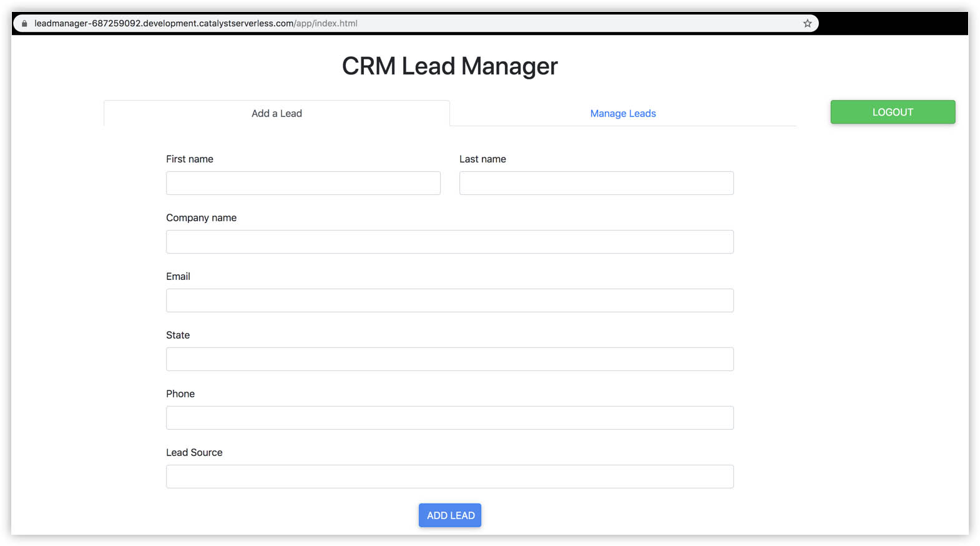Viewport: 980px width, 546px height.
Task: Switch to the Add a Lead tab
Action: point(277,113)
